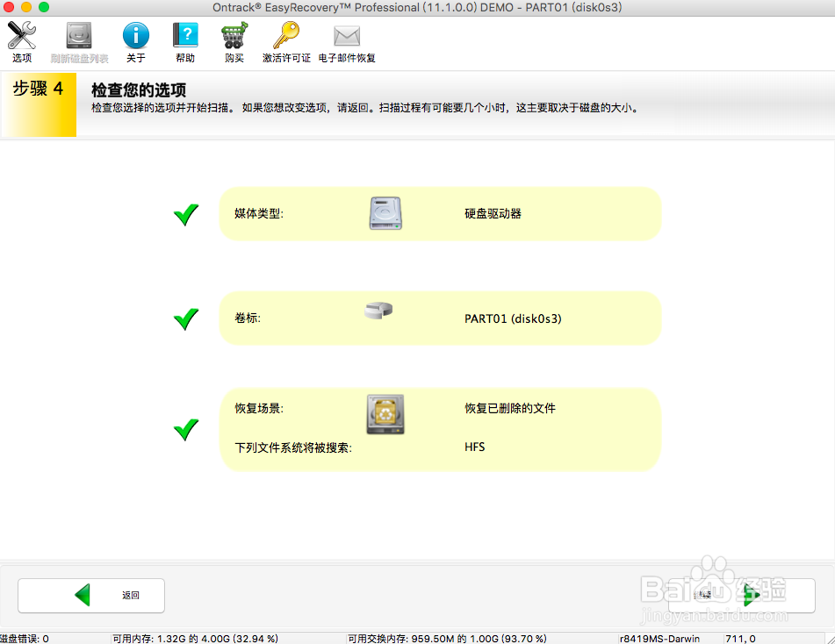Select the PART01 (disk0s3) volume text
Viewport: 835px width, 644px height.
tap(513, 318)
